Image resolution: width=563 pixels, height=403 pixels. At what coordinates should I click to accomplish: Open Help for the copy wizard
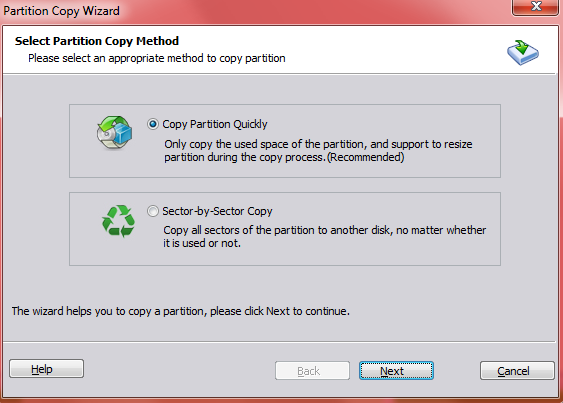click(x=46, y=369)
